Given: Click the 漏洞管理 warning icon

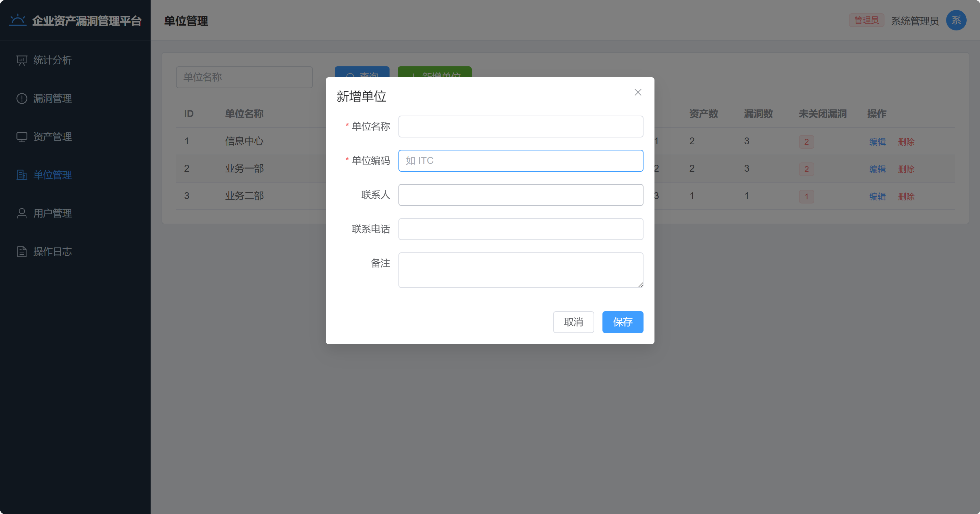Looking at the screenshot, I should 22,98.
